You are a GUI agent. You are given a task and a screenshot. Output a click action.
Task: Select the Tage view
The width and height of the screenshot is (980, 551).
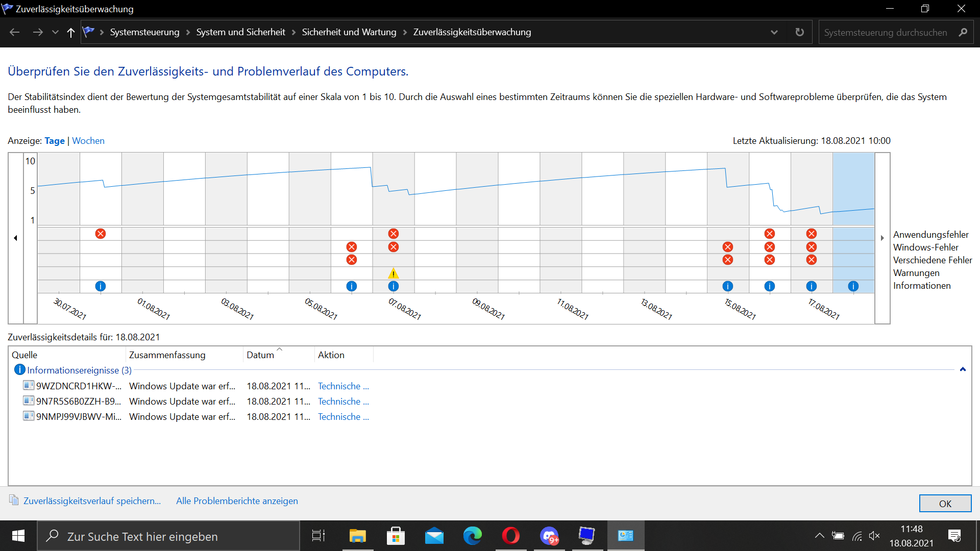click(55, 141)
